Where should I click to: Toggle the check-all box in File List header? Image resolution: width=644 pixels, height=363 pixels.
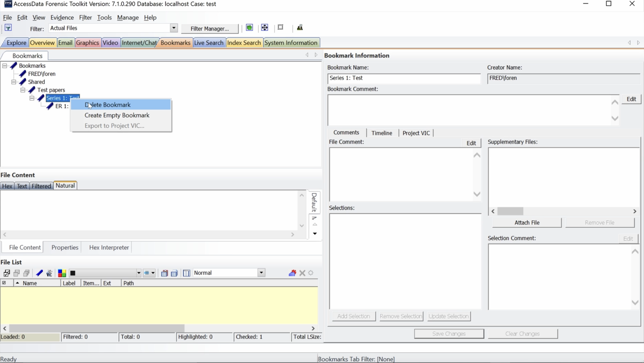point(4,283)
